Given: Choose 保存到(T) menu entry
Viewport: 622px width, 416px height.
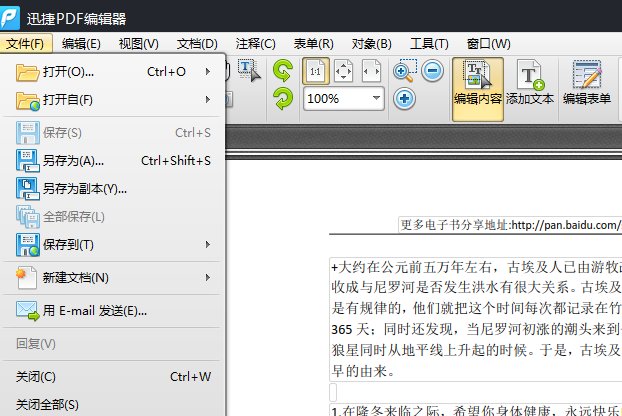Looking at the screenshot, I should [x=113, y=245].
